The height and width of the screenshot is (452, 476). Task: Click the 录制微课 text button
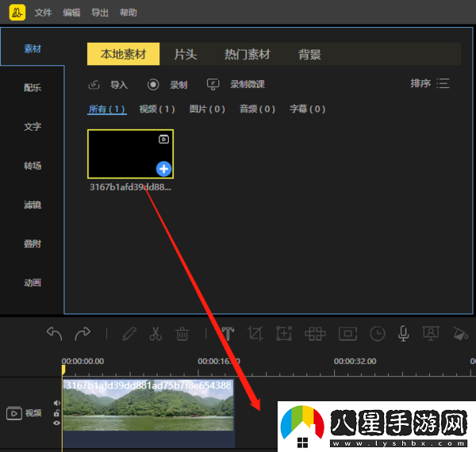click(248, 84)
